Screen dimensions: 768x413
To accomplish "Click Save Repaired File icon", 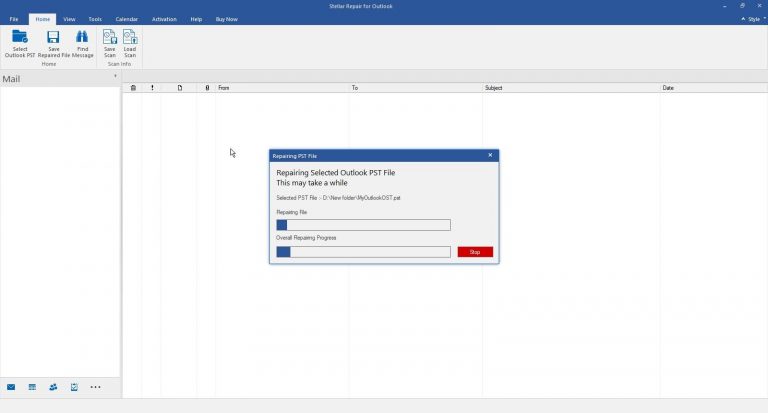I will [53, 37].
